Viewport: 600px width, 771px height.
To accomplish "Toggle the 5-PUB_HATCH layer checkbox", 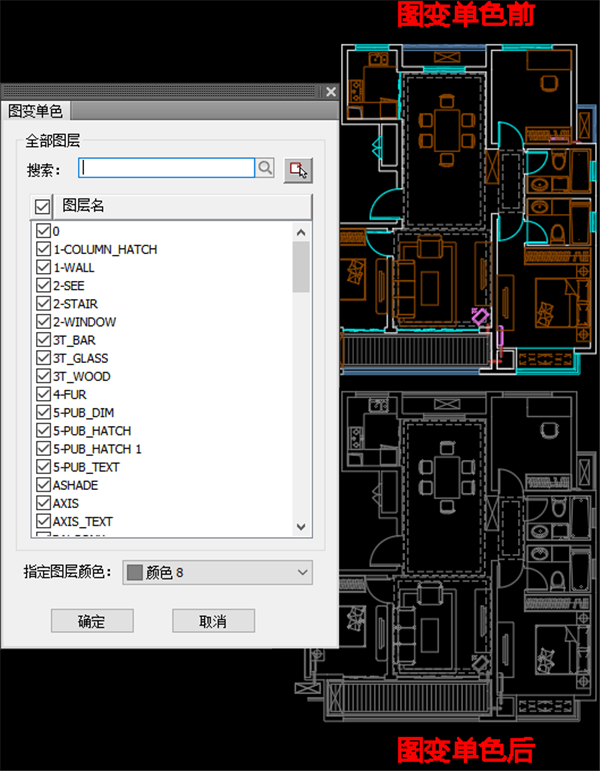I will (x=43, y=431).
